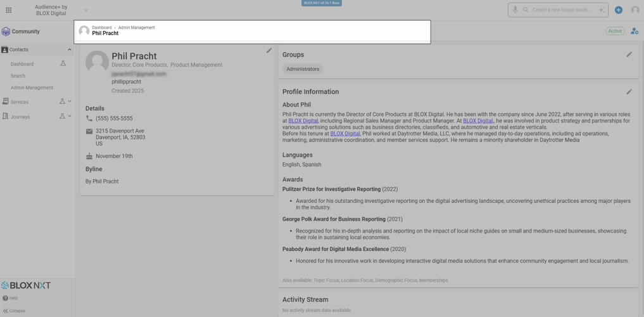Click the Dashboard breadcrumb link
644x317 pixels.
click(x=102, y=27)
